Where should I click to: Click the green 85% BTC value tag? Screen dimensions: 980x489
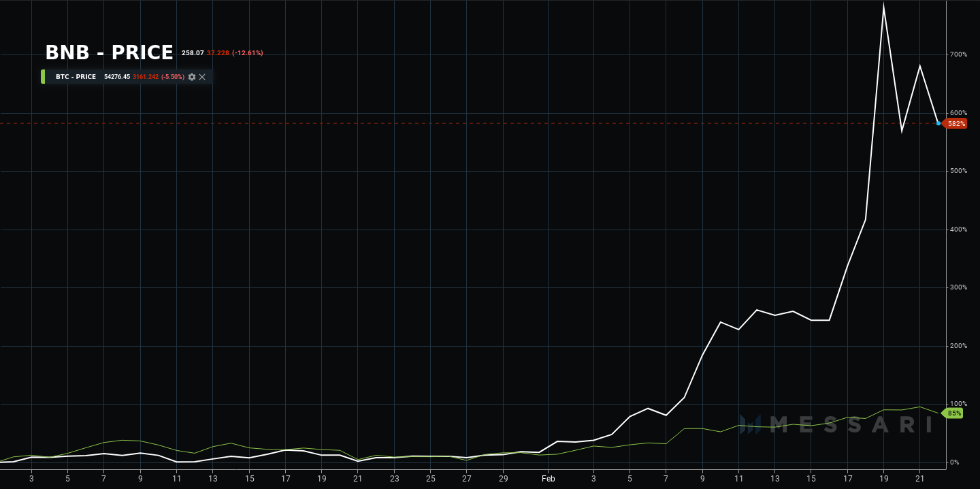pos(954,413)
